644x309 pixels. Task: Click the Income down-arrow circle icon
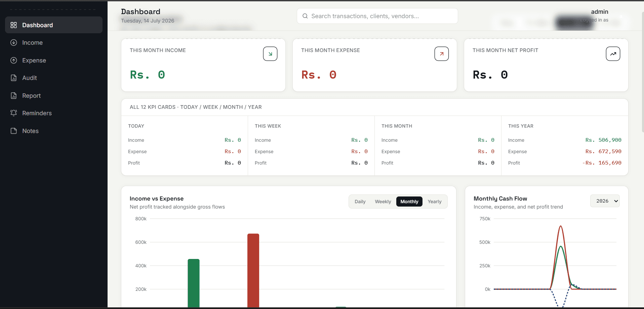13,43
